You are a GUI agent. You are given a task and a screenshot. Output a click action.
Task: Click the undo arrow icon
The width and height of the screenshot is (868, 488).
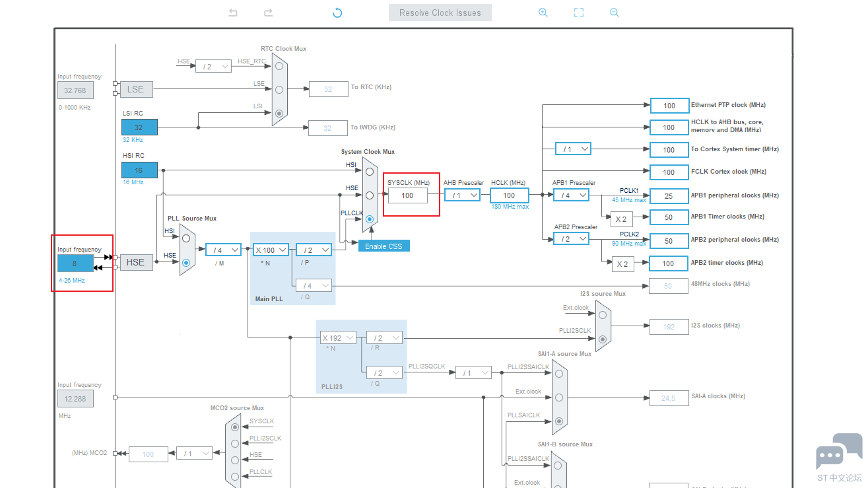click(233, 13)
